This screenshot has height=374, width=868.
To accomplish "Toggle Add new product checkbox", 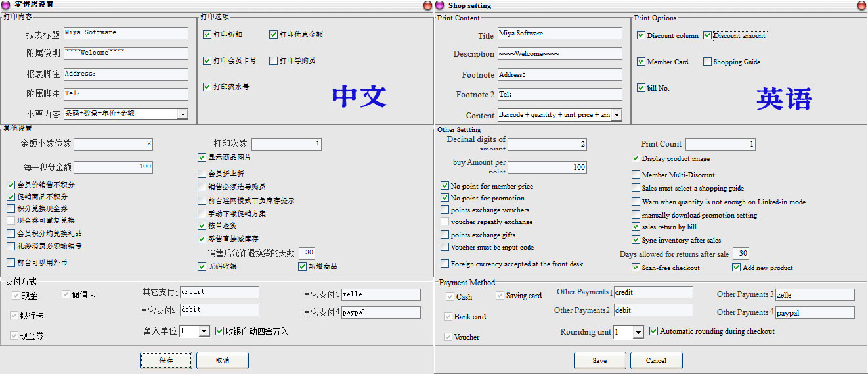I will point(737,268).
